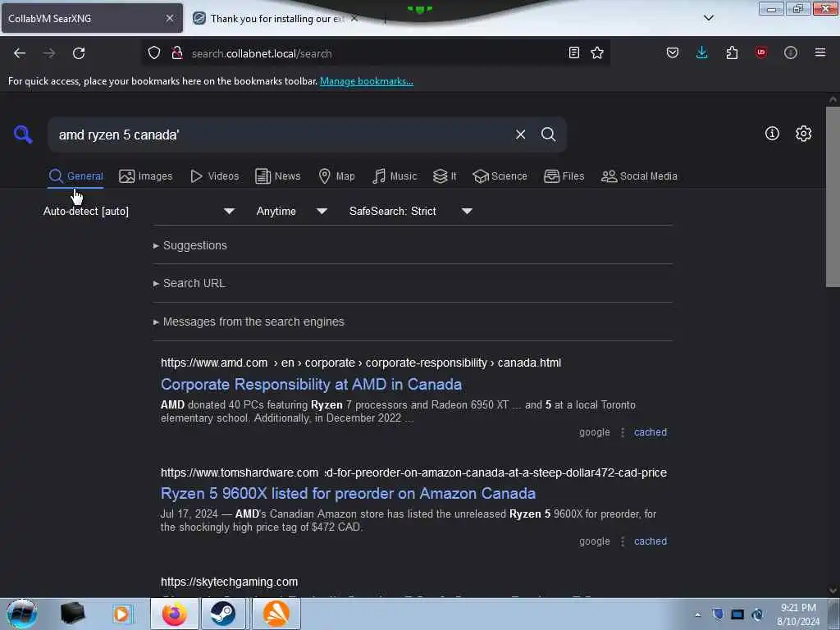The height and width of the screenshot is (630, 840).
Task: Clear the search query with the X icon
Action: coord(520,135)
